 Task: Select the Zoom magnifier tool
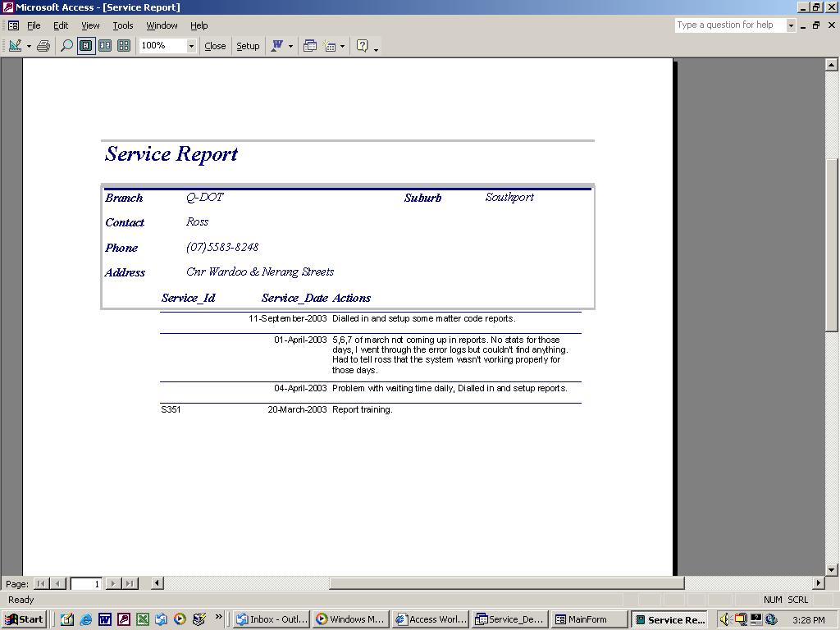pyautogui.click(x=66, y=46)
